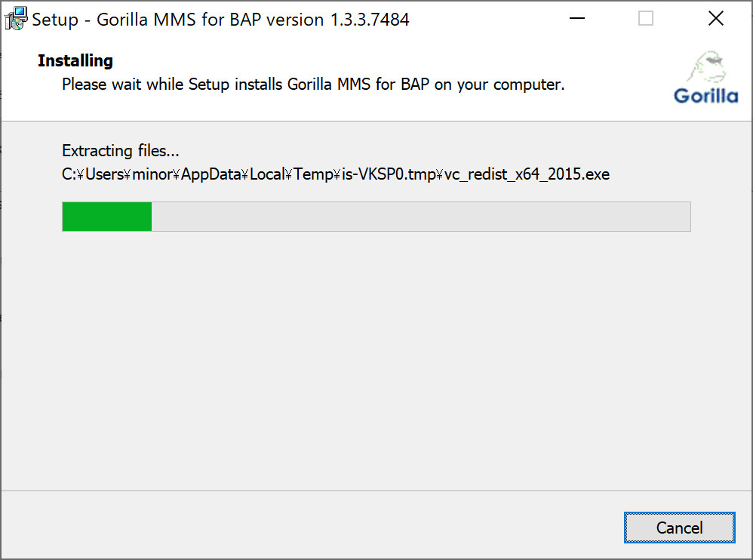Minimize the setup window
Image resolution: width=753 pixels, height=560 pixels.
tap(577, 18)
